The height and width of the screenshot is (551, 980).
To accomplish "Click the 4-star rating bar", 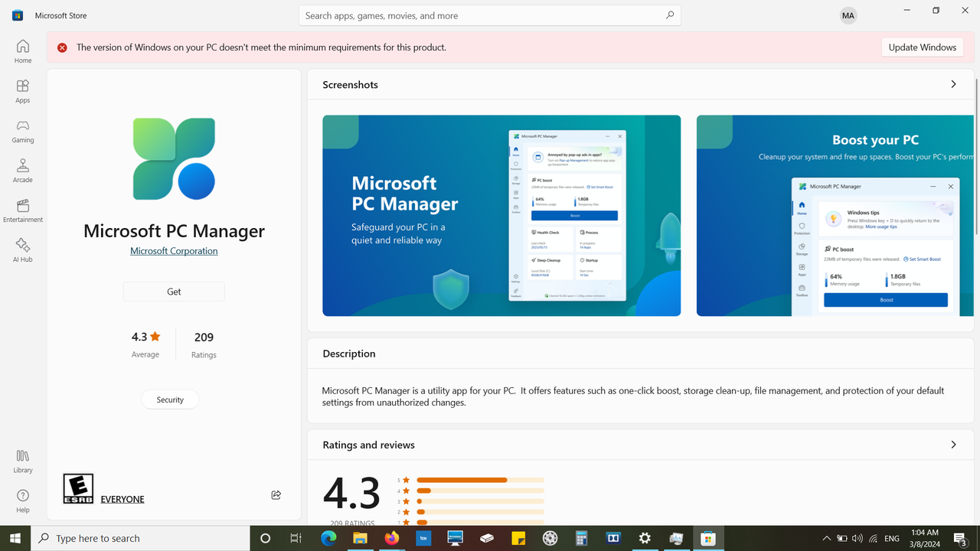I will click(x=480, y=491).
